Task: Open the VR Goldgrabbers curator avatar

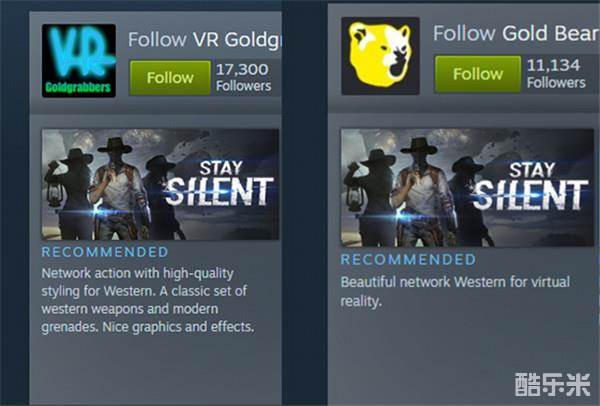Action: coord(79,60)
